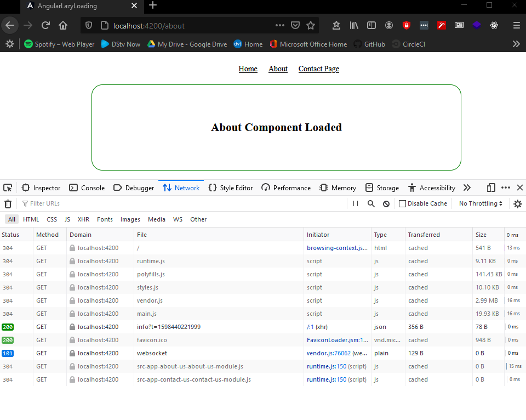The height and width of the screenshot is (420, 526).
Task: Open the No Throttling dropdown
Action: point(480,203)
